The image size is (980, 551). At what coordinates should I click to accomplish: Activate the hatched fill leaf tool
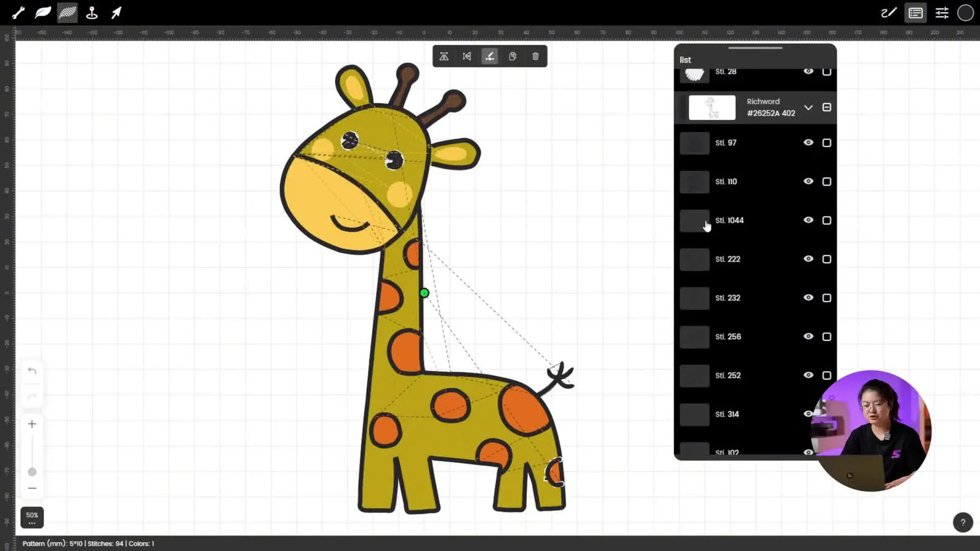click(67, 12)
